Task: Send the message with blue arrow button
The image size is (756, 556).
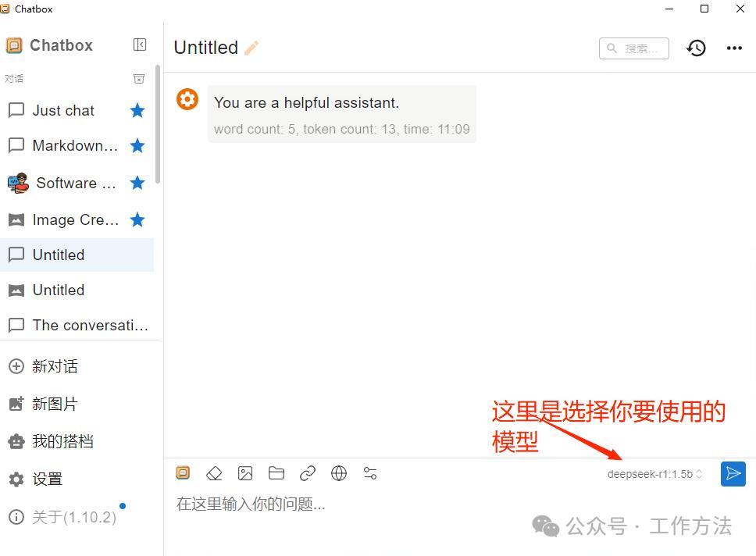Action: (733, 473)
